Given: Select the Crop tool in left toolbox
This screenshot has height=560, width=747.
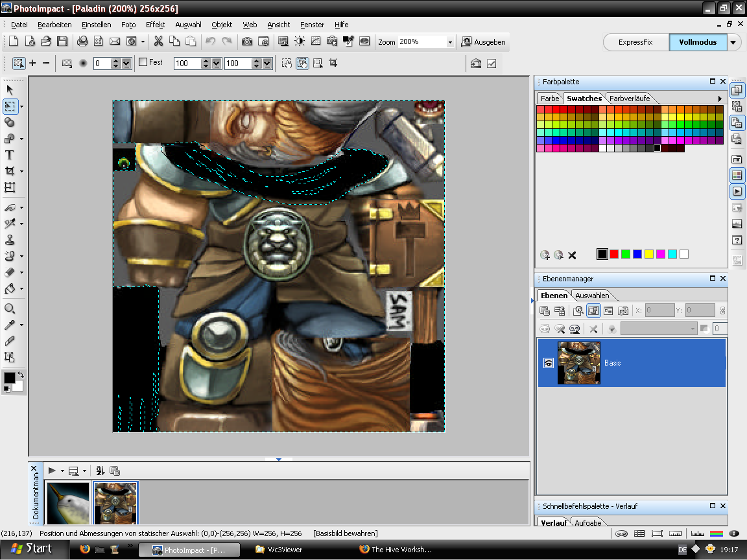Looking at the screenshot, I should (x=10, y=171).
